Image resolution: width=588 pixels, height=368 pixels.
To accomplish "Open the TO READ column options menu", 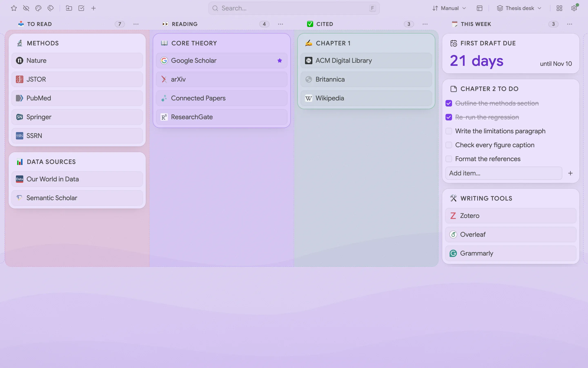I will point(136,24).
